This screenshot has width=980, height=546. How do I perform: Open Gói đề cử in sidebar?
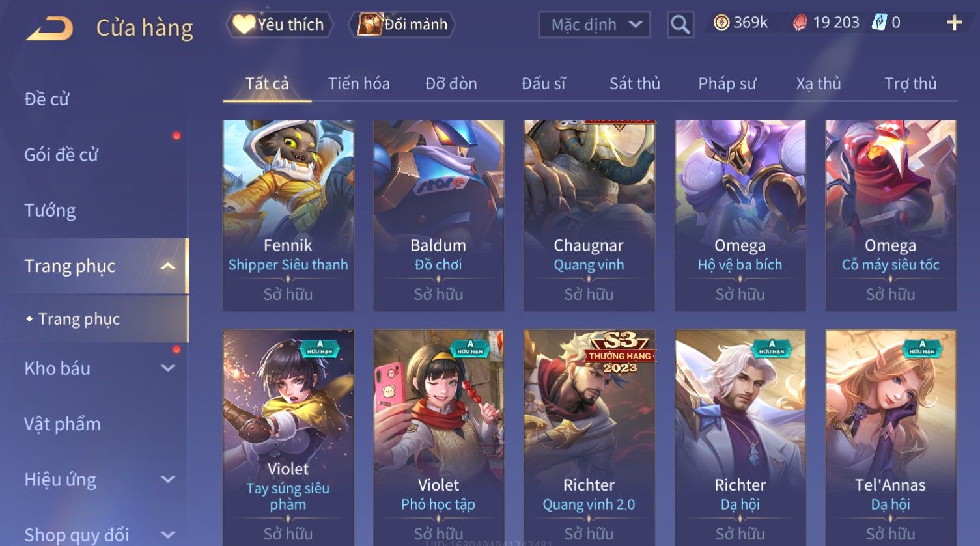[x=61, y=155]
